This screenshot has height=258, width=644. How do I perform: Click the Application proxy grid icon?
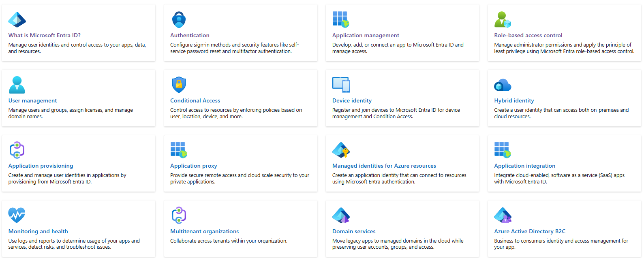179,150
